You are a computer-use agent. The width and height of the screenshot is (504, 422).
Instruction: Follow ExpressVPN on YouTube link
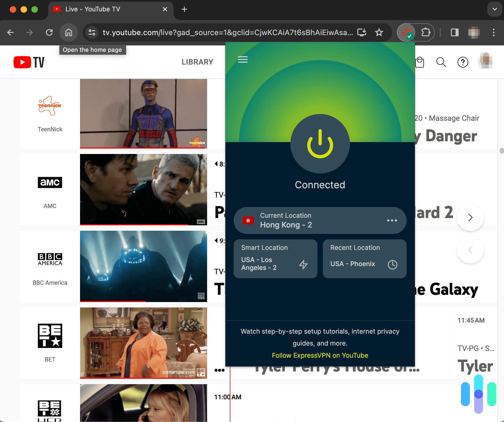(x=320, y=355)
